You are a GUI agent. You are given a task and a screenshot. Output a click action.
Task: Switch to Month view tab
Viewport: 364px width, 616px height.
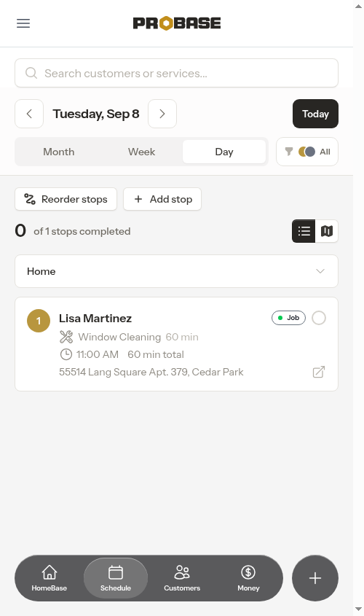click(59, 152)
